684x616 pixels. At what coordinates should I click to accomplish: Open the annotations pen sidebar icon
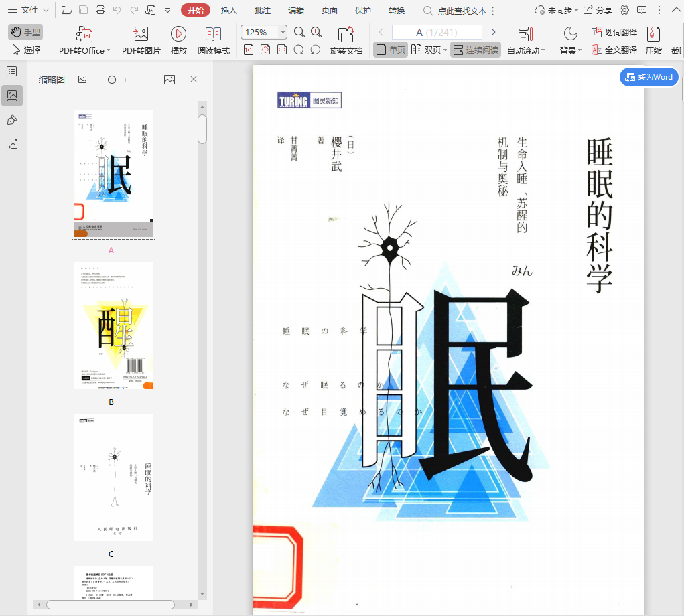tap(12, 120)
